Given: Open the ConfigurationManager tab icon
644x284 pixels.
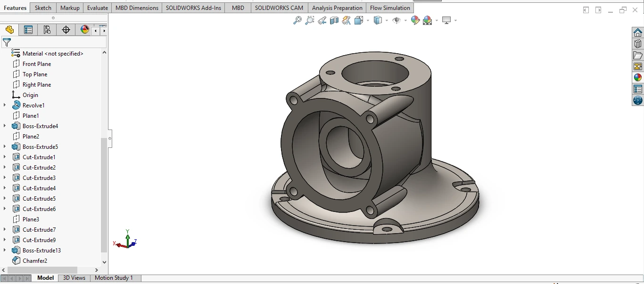Looking at the screenshot, I should pyautogui.click(x=47, y=30).
